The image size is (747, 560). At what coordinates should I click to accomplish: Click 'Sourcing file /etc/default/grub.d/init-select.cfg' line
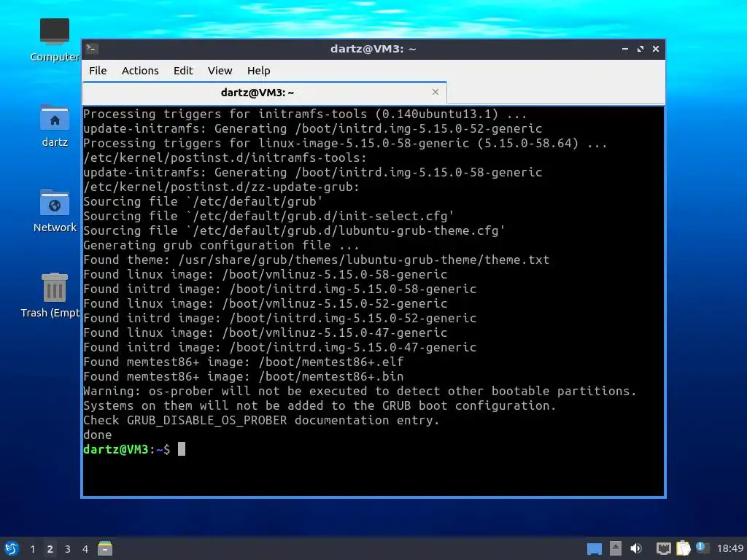click(x=268, y=216)
